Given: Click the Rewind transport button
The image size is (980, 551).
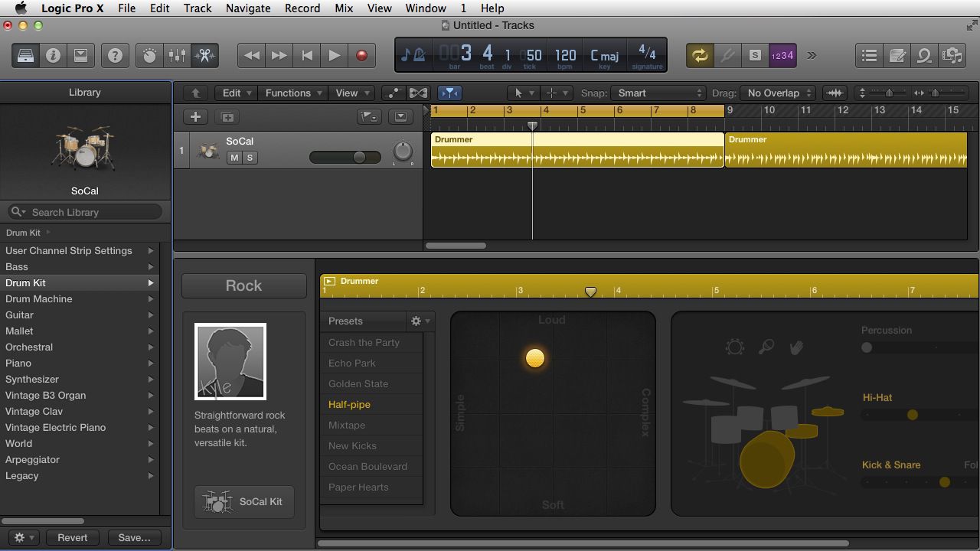Looking at the screenshot, I should [x=251, y=55].
